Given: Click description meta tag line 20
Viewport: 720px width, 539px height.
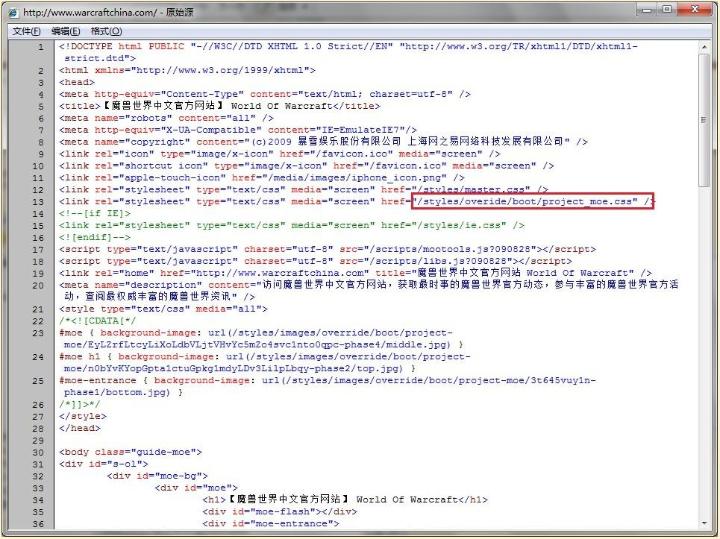Looking at the screenshot, I should [369, 291].
